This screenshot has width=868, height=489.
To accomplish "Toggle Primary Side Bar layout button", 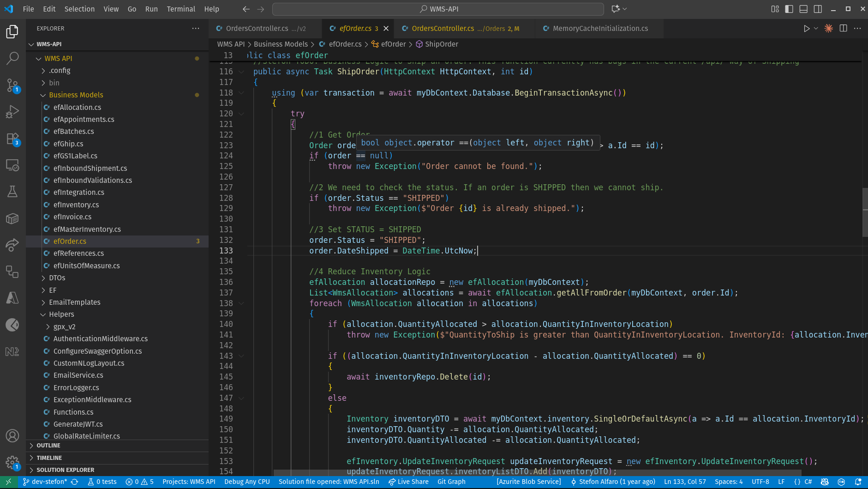I will click(789, 9).
